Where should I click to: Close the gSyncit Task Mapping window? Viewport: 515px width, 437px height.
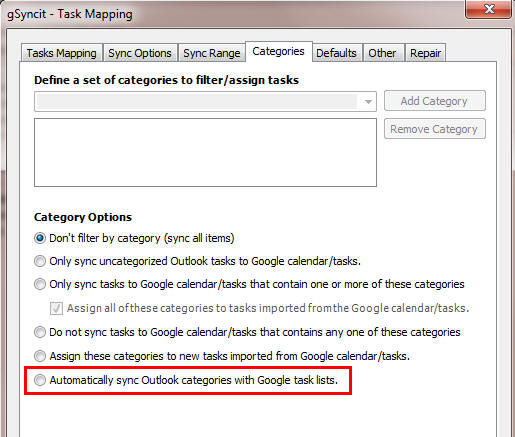[x=488, y=9]
